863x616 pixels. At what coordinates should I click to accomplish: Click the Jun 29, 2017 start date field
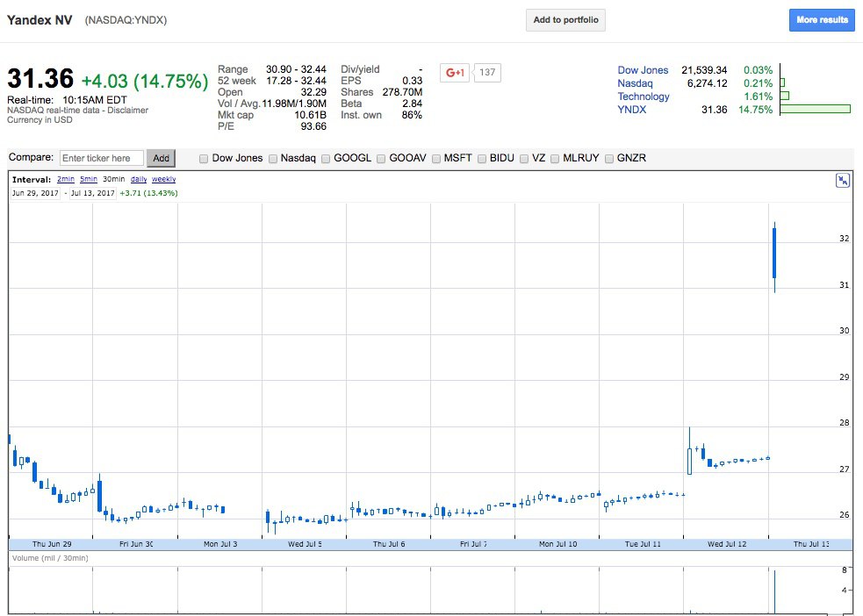[35, 193]
